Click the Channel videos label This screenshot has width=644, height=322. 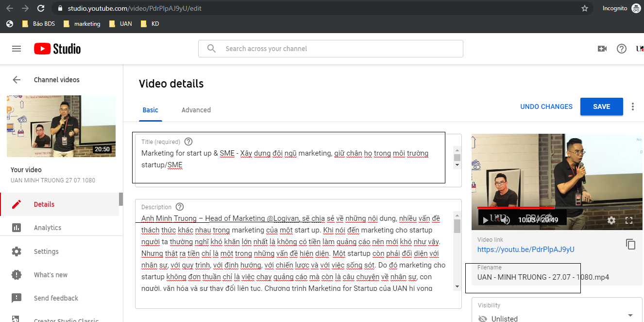coord(57,80)
